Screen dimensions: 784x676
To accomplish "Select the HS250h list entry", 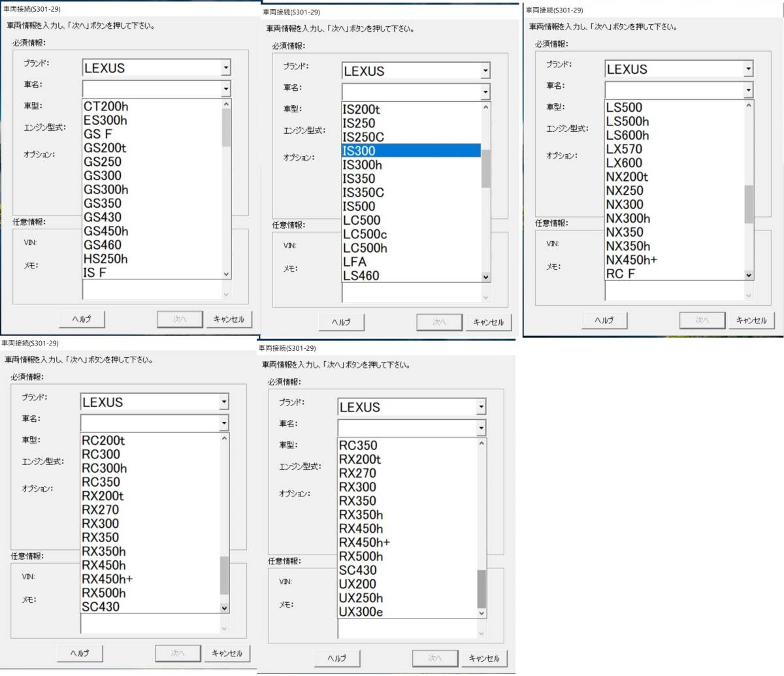I will [x=105, y=259].
